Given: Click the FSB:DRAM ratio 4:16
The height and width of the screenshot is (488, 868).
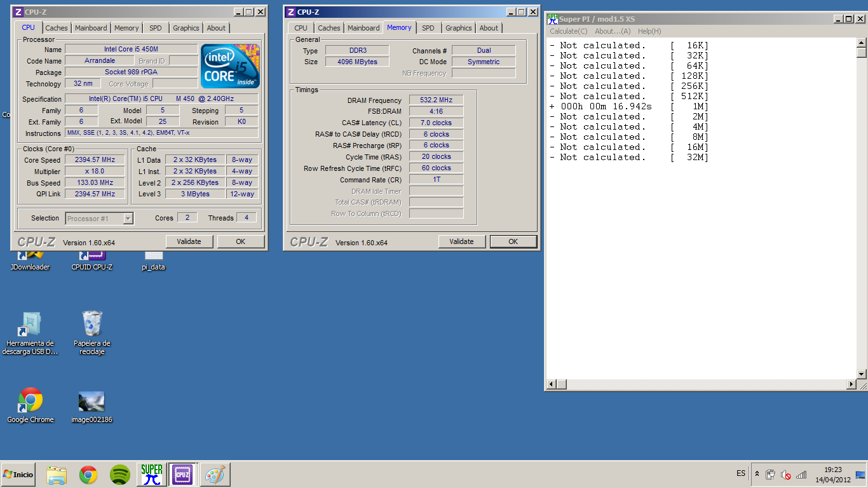Looking at the screenshot, I should click(436, 111).
